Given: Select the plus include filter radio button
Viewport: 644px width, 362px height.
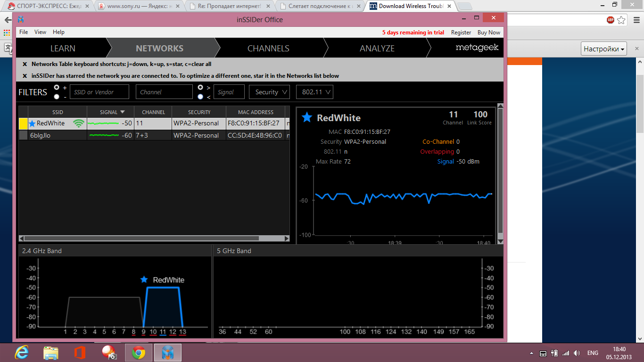Looking at the screenshot, I should tap(57, 88).
